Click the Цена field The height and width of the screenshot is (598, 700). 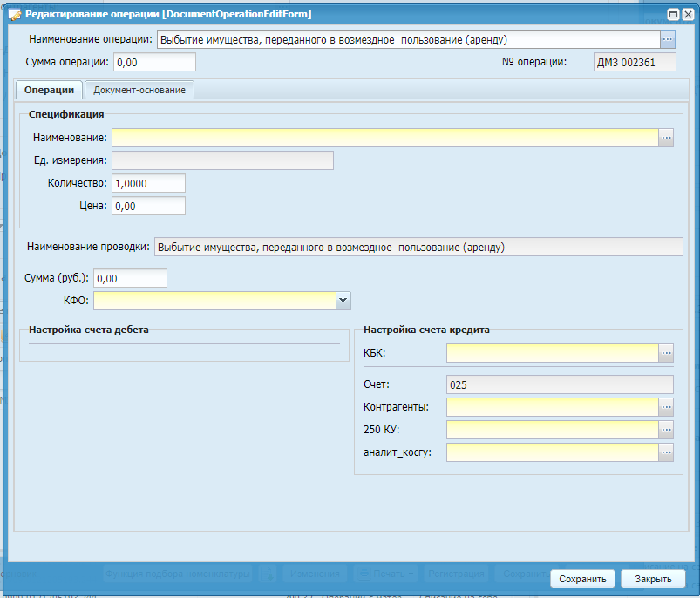(149, 206)
